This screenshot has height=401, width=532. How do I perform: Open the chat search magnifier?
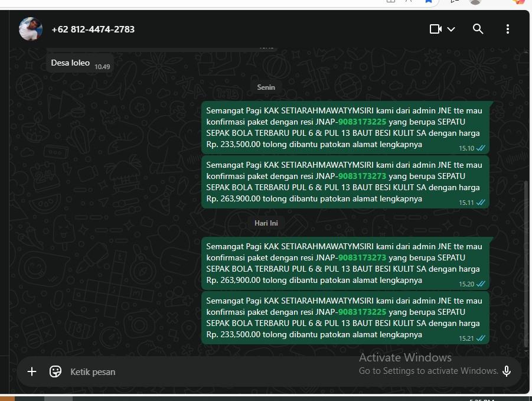coord(478,29)
